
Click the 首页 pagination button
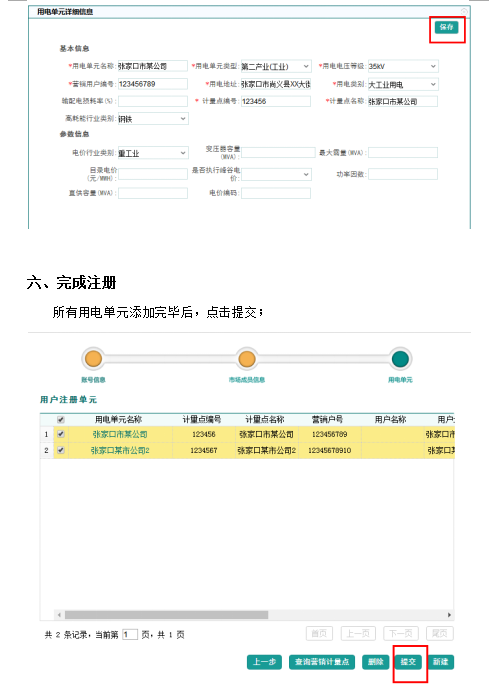(319, 634)
